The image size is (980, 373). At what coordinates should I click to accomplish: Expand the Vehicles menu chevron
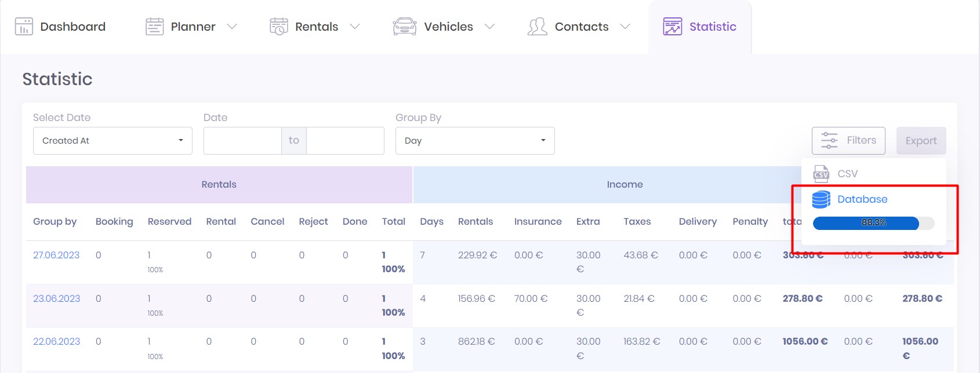tap(489, 27)
